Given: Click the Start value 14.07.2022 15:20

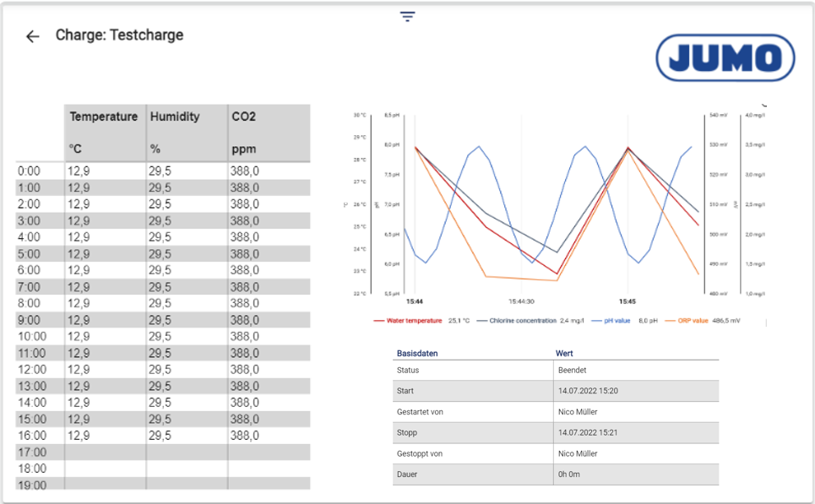Looking at the screenshot, I should 590,392.
